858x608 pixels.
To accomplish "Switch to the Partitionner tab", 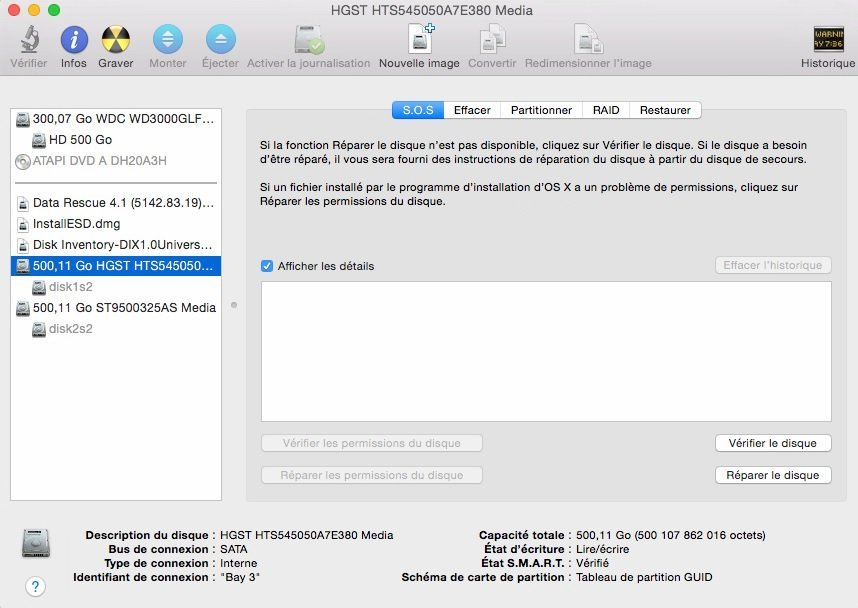I will click(x=541, y=110).
